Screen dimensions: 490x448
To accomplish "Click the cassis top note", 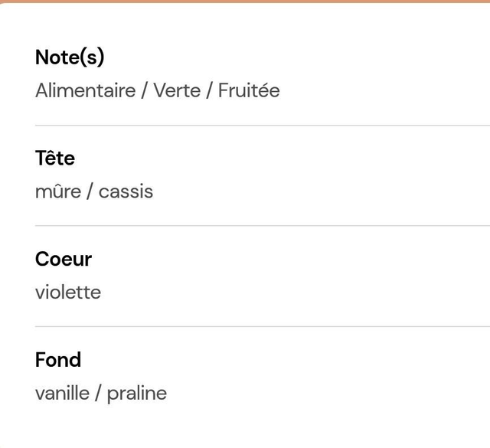I will click(126, 191).
